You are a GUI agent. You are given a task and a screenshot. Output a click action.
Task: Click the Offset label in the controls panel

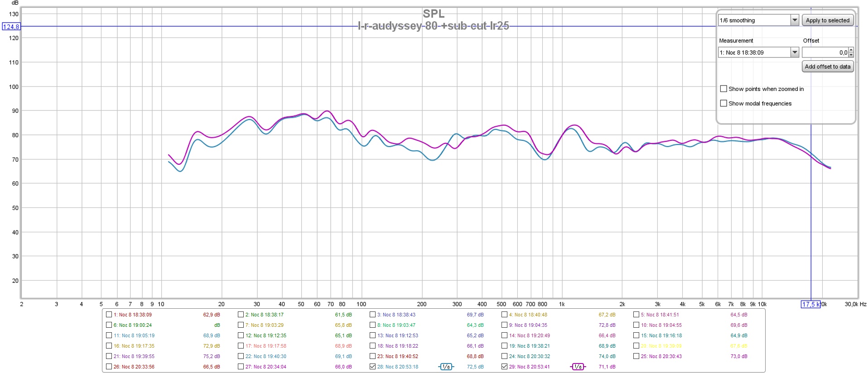point(811,41)
